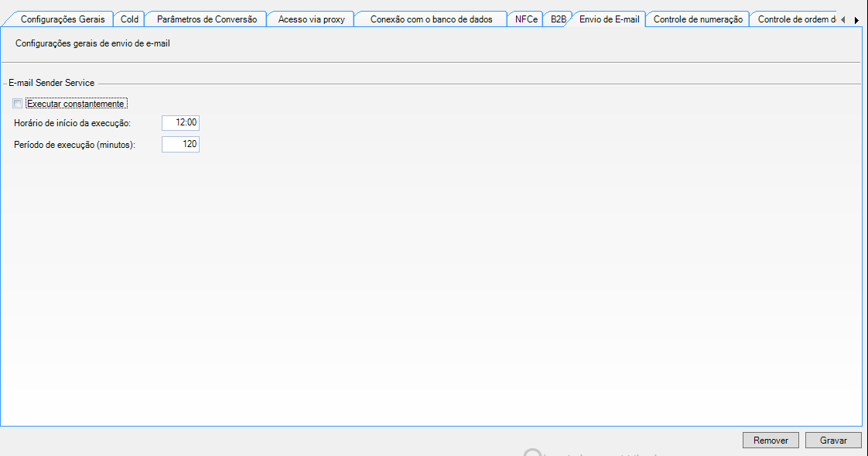Image resolution: width=868 pixels, height=456 pixels.
Task: Open Controle de numeração tab
Action: [x=698, y=19]
